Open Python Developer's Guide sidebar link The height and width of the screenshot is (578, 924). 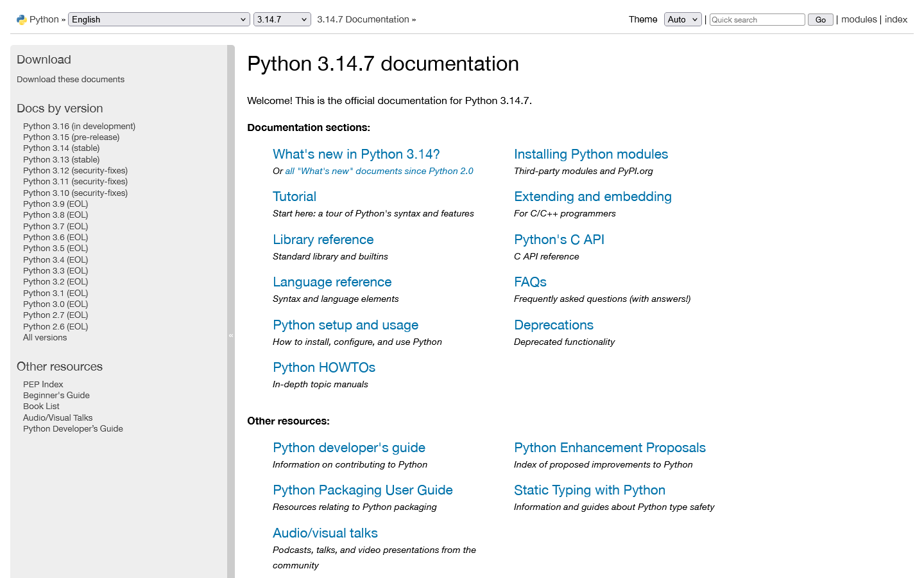coord(73,428)
